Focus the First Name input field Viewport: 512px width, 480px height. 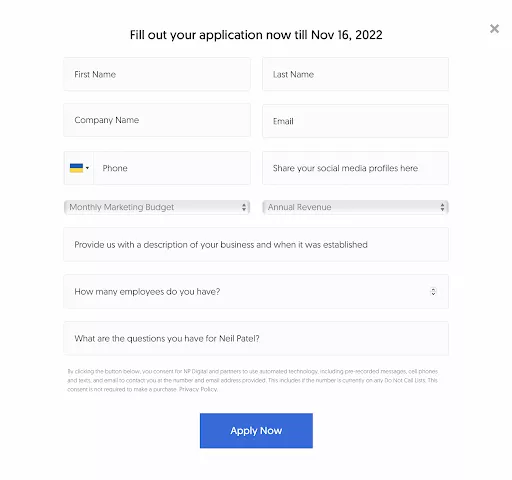tap(157, 74)
